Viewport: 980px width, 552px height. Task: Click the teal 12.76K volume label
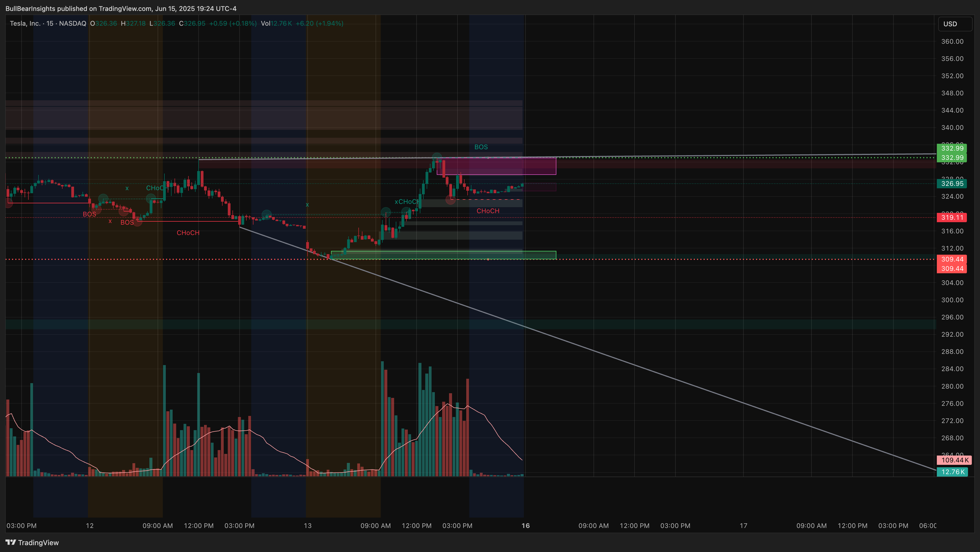(x=953, y=472)
